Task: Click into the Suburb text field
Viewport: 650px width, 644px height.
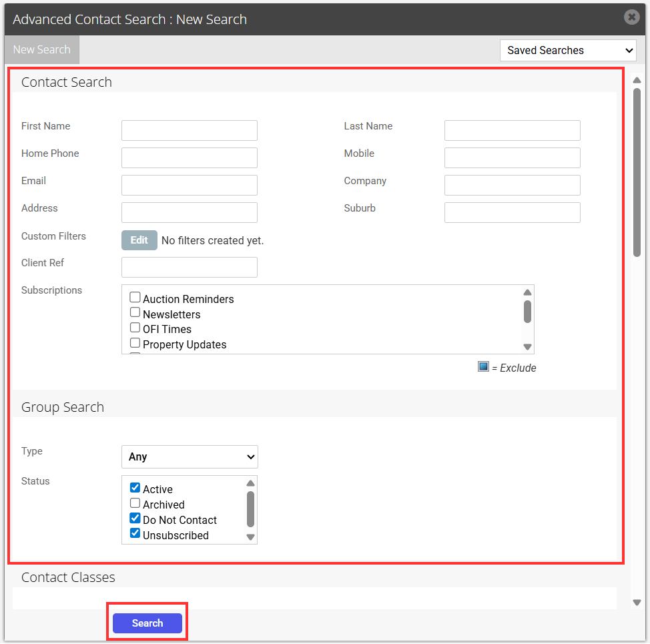Action: click(513, 213)
